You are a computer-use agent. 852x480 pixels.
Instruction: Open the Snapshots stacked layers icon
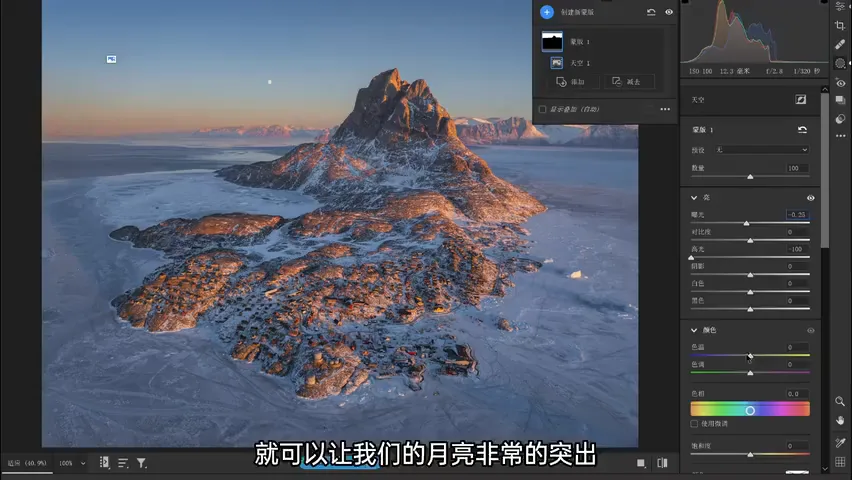click(840, 100)
